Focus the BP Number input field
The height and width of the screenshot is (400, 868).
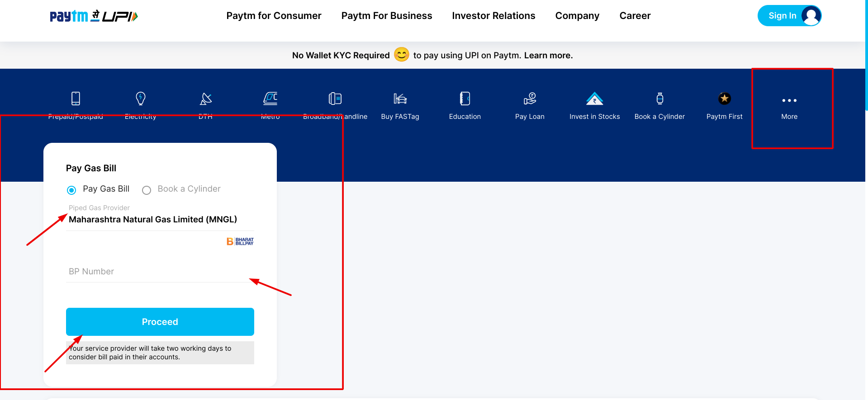tap(160, 272)
